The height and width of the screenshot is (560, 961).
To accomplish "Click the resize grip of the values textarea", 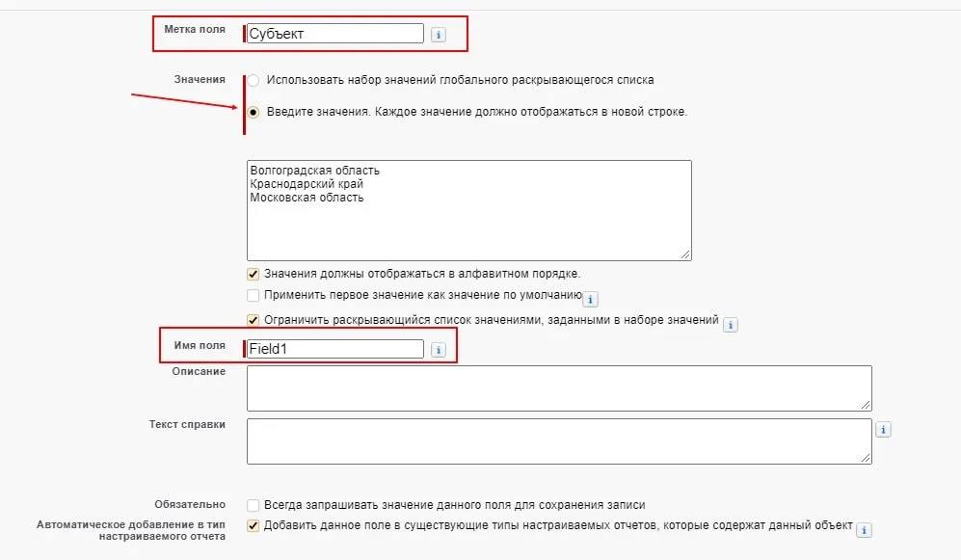I will click(x=685, y=253).
